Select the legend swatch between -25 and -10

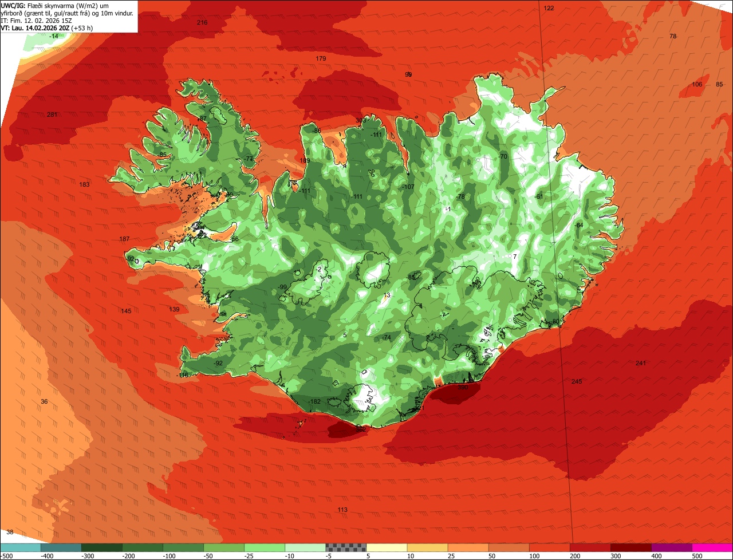(265, 547)
